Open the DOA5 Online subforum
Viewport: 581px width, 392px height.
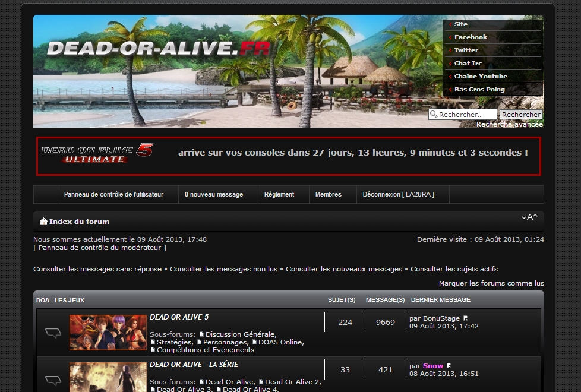click(x=281, y=342)
